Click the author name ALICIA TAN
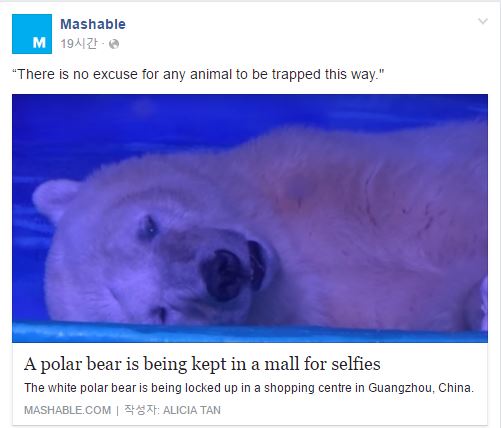501x428 pixels. [192, 410]
